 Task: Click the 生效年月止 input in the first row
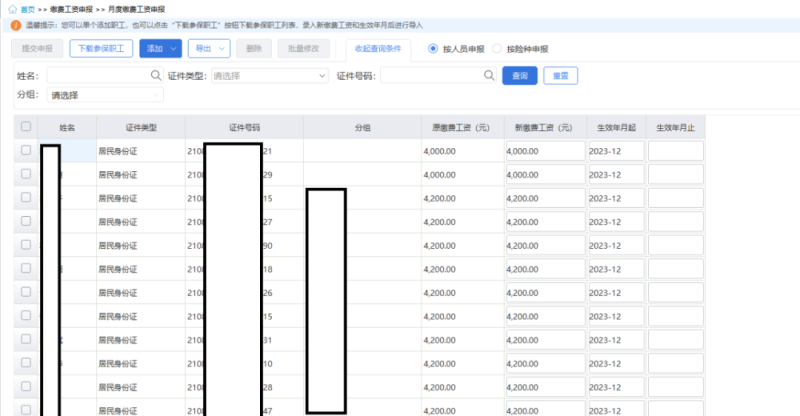pos(675,151)
